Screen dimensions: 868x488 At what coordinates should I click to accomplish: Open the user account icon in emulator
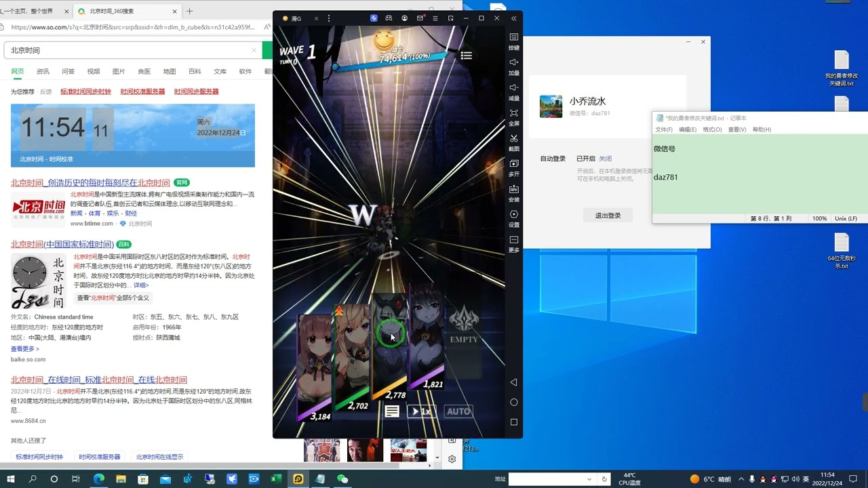(x=405, y=18)
